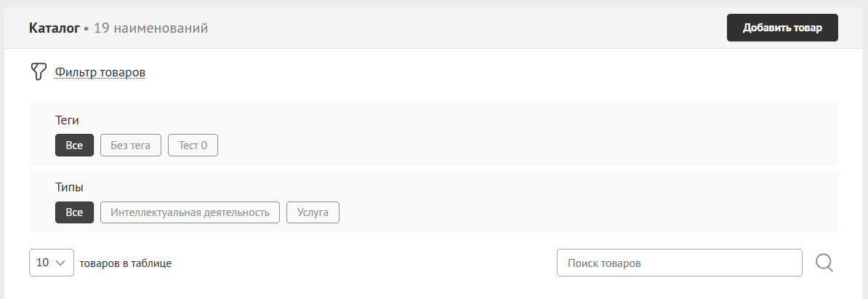Toggle the Тест 0 tag filter
The height and width of the screenshot is (299, 868).
193,145
